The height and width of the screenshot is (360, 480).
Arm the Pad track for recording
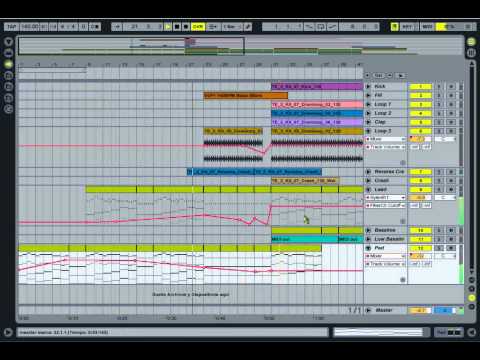pyautogui.click(x=451, y=248)
